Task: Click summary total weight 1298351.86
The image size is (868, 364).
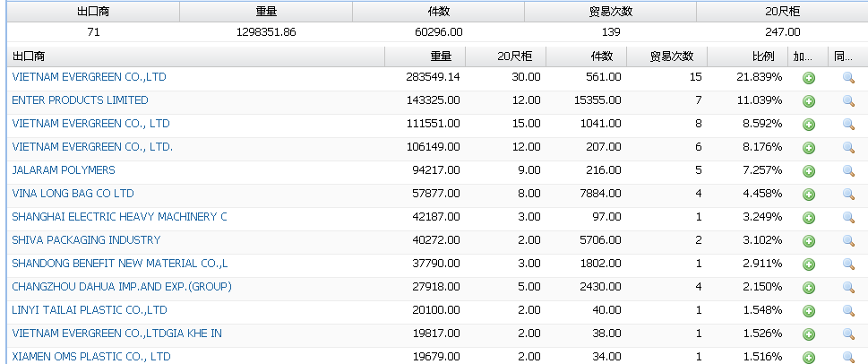Action: [x=266, y=32]
